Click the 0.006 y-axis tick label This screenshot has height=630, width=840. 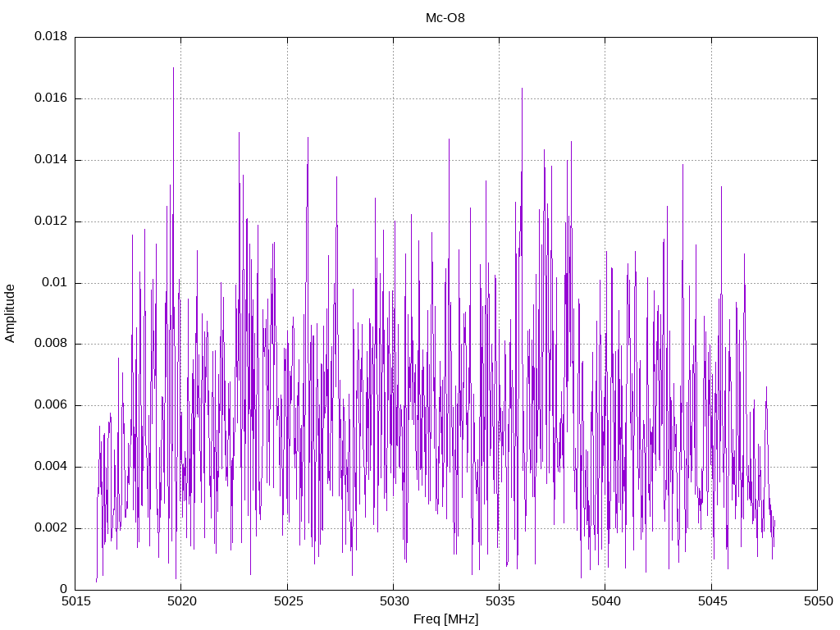pyautogui.click(x=51, y=405)
